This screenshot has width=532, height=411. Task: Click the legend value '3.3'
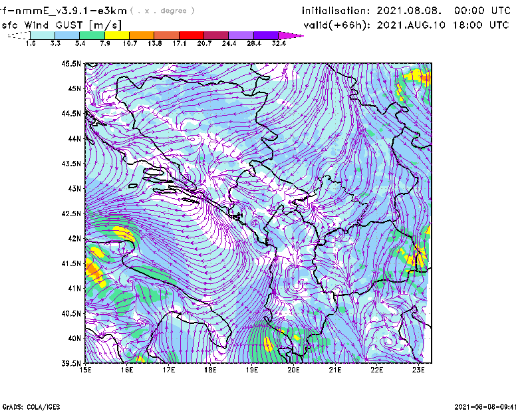pyautogui.click(x=55, y=43)
